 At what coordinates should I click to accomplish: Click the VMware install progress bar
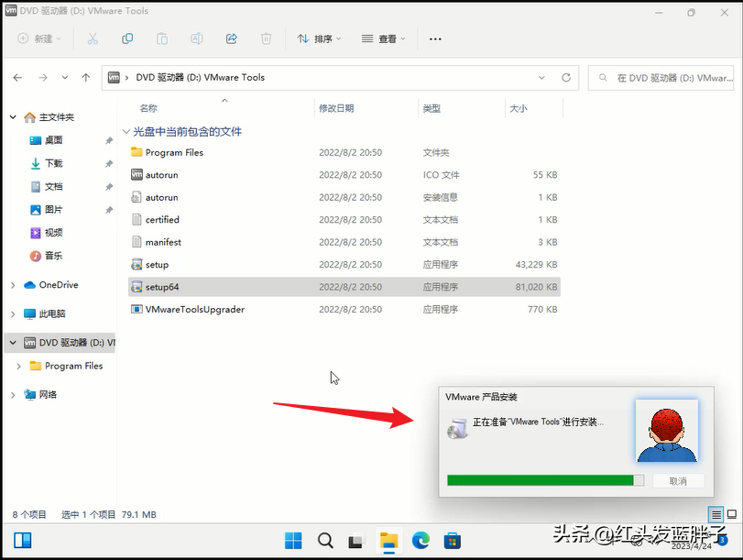click(x=545, y=480)
